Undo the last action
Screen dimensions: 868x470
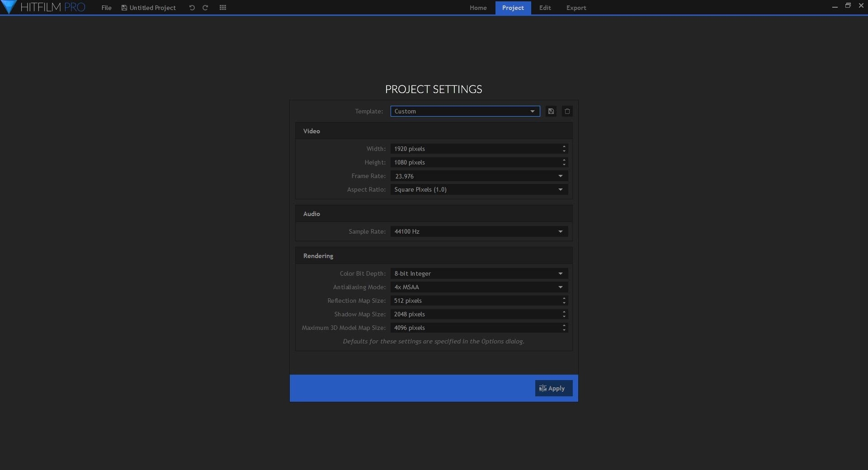coord(192,8)
